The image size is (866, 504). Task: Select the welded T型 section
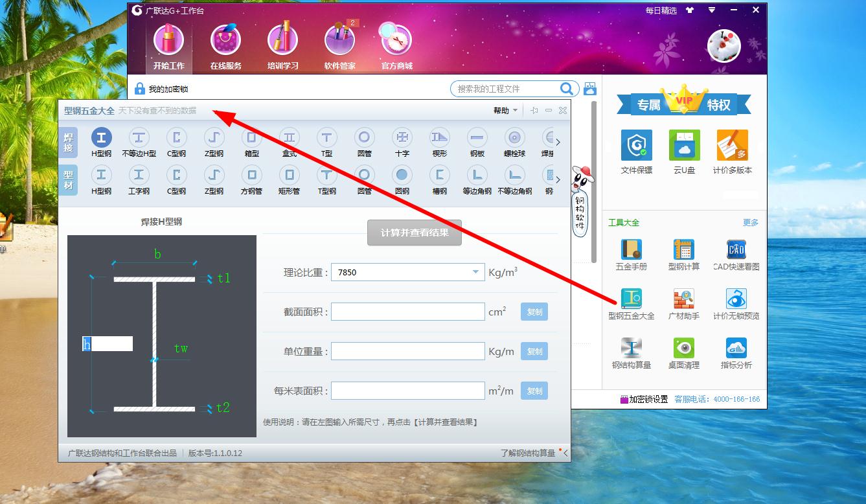326,143
